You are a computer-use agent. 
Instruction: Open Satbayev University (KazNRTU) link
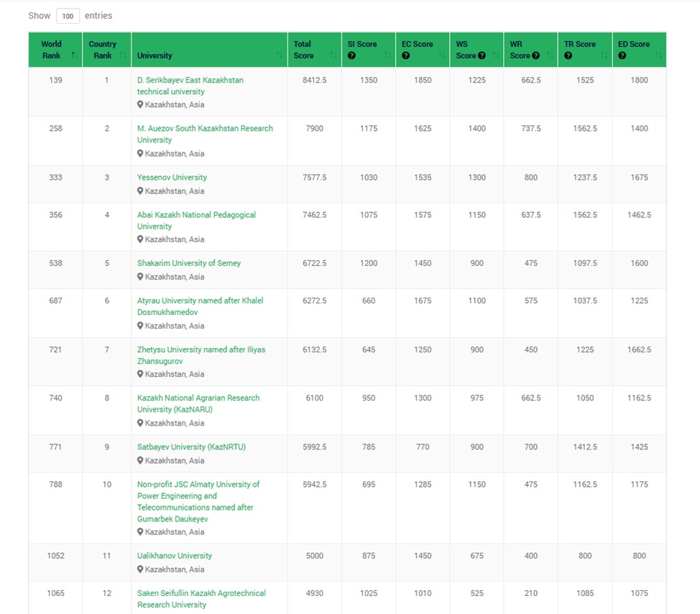191,447
